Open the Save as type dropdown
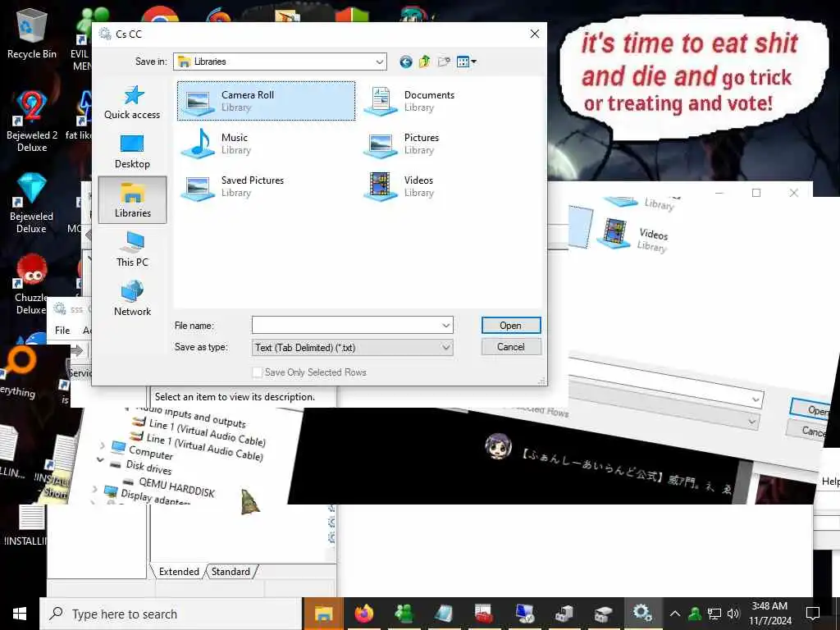Viewport: 840px width, 630px height. click(353, 347)
